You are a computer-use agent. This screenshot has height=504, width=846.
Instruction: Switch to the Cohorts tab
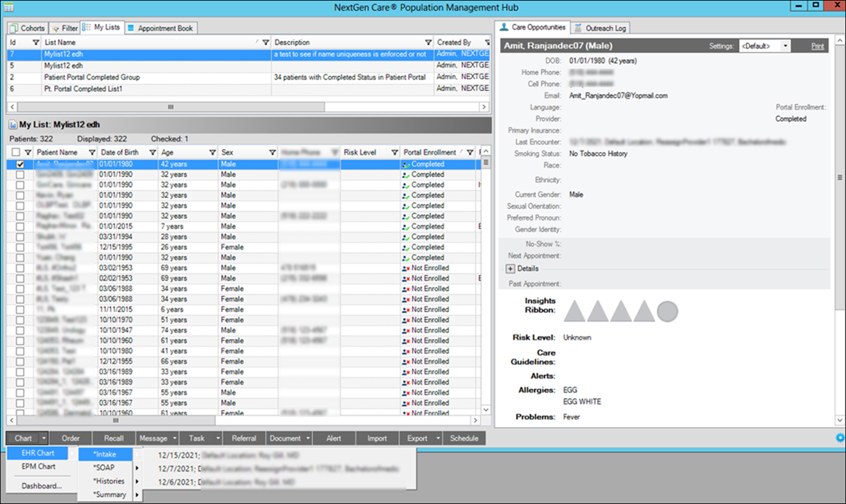click(27, 28)
